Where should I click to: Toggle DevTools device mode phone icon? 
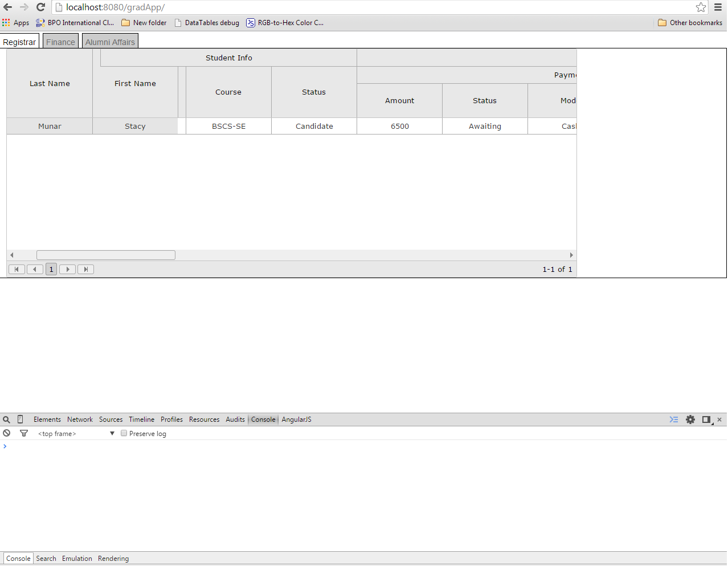[21, 420]
